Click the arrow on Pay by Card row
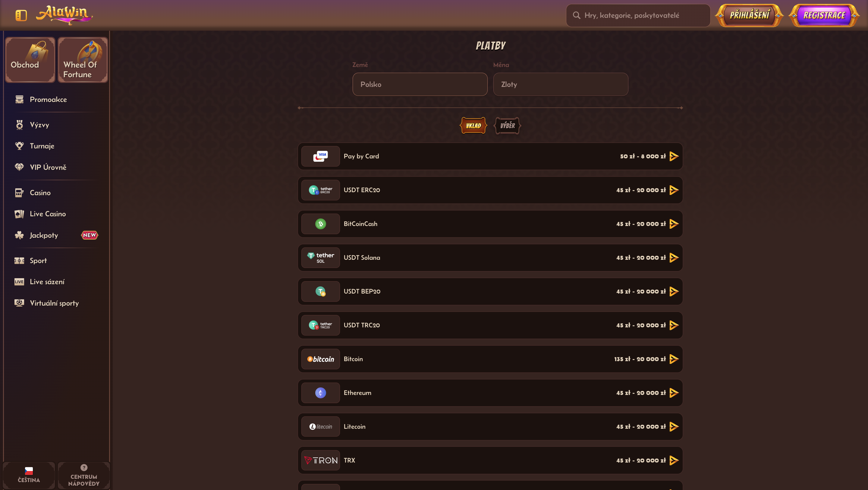 [x=674, y=156]
